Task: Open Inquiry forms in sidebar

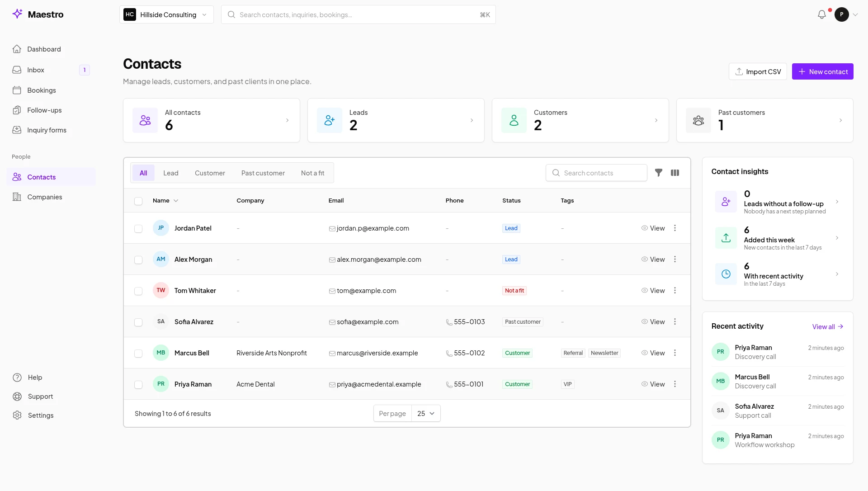Action: tap(51, 130)
